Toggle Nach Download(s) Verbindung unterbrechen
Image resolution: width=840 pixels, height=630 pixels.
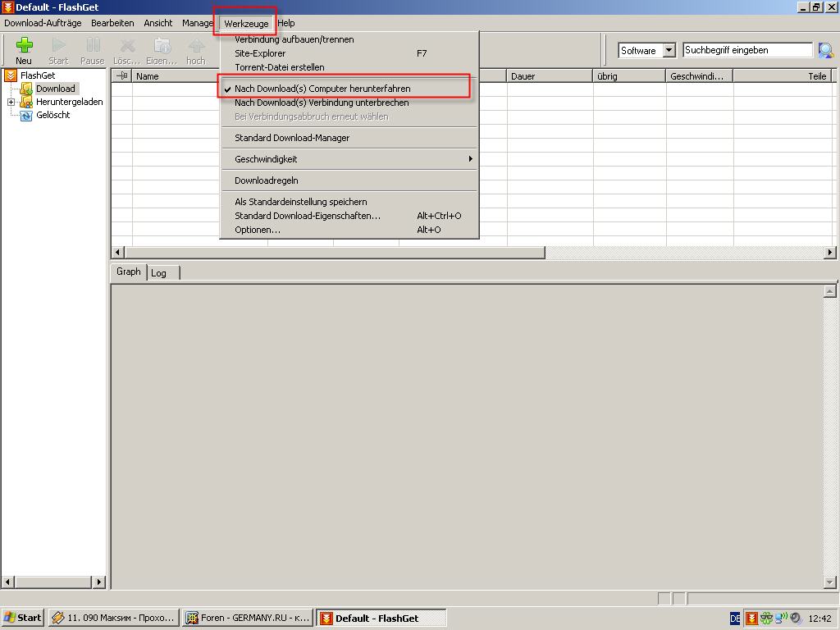pyautogui.click(x=349, y=103)
